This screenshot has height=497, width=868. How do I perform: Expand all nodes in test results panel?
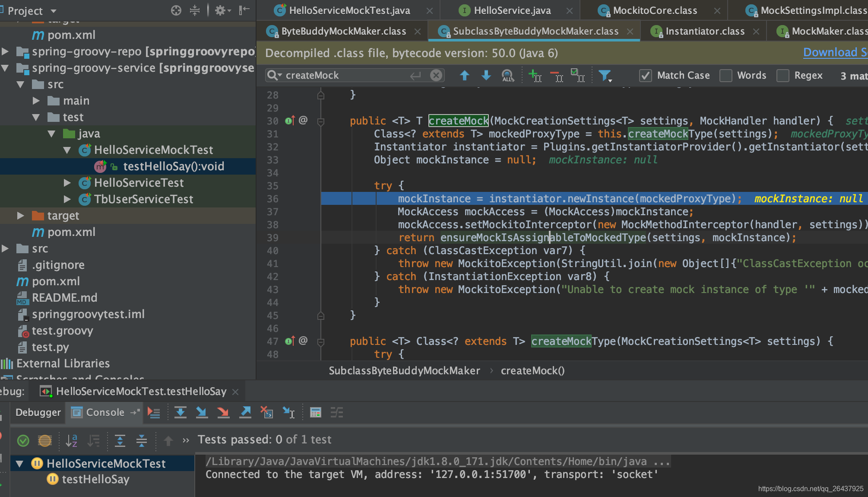120,441
